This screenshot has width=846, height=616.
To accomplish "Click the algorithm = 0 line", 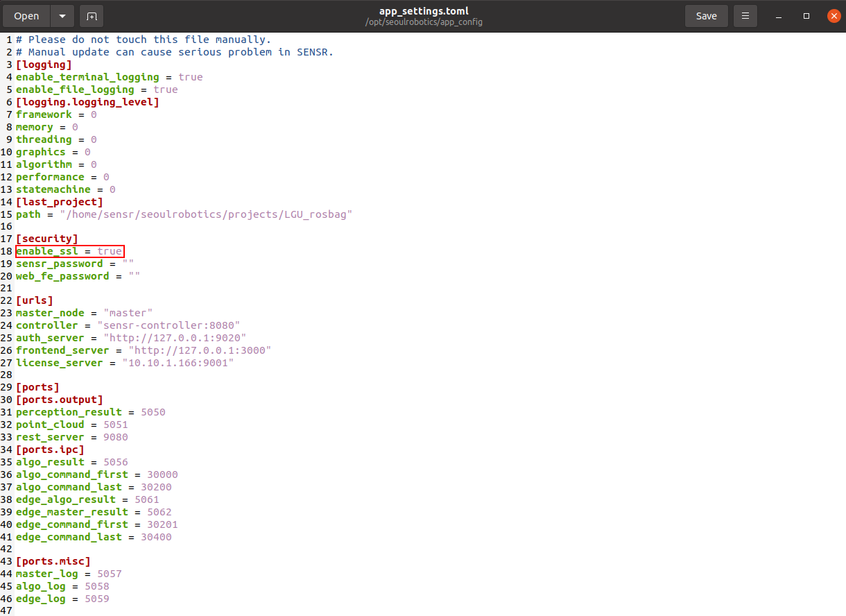I will click(x=56, y=164).
